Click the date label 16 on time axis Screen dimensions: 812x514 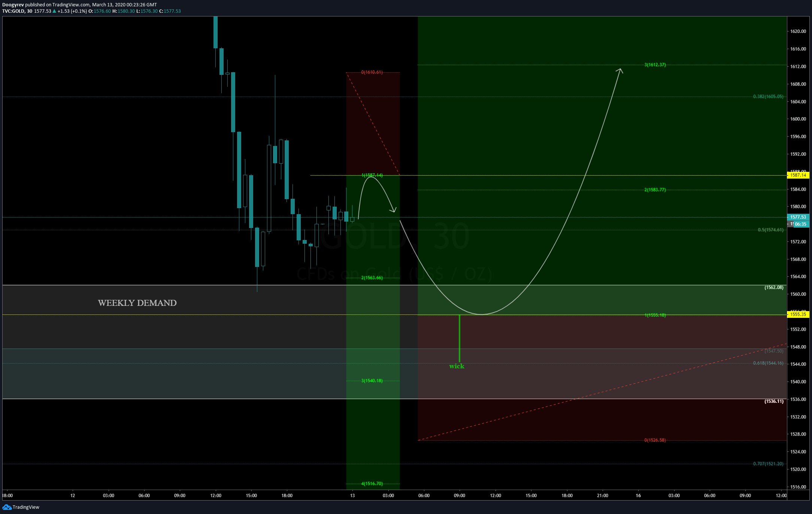[638, 496]
